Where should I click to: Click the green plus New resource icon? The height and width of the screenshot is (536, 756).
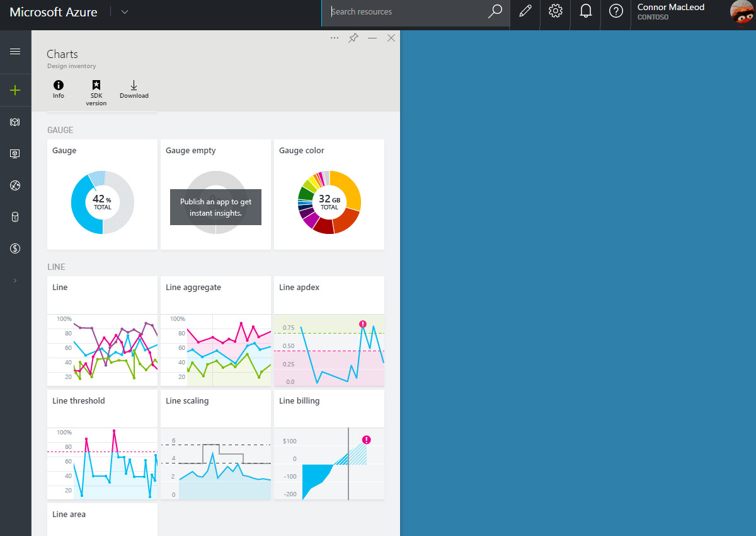click(x=15, y=90)
